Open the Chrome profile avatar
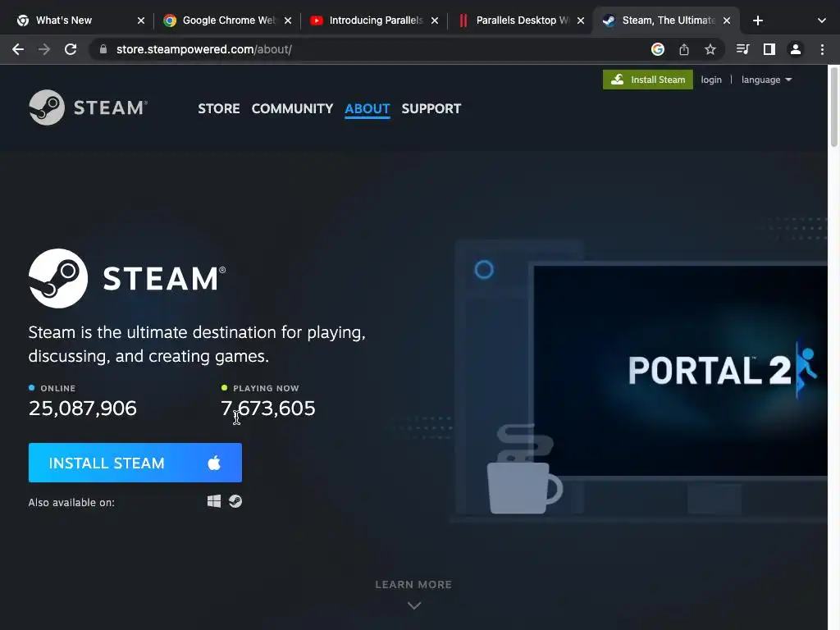 click(795, 49)
